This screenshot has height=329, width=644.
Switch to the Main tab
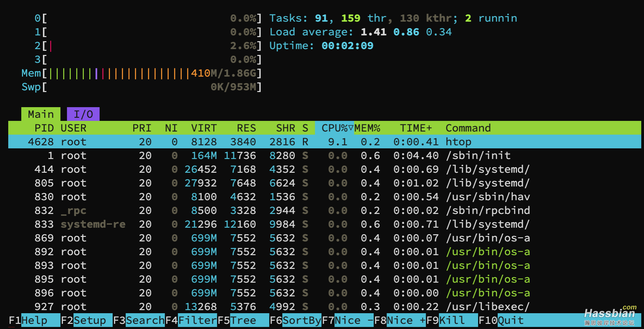41,114
